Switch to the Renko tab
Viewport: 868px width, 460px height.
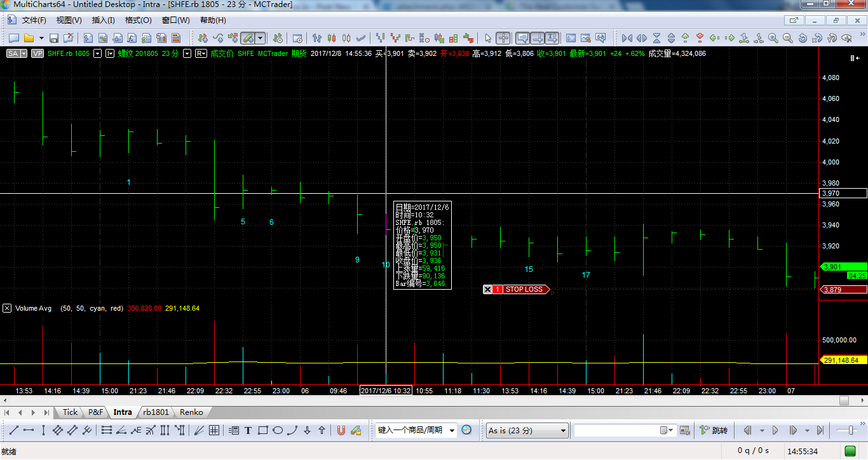click(x=191, y=412)
